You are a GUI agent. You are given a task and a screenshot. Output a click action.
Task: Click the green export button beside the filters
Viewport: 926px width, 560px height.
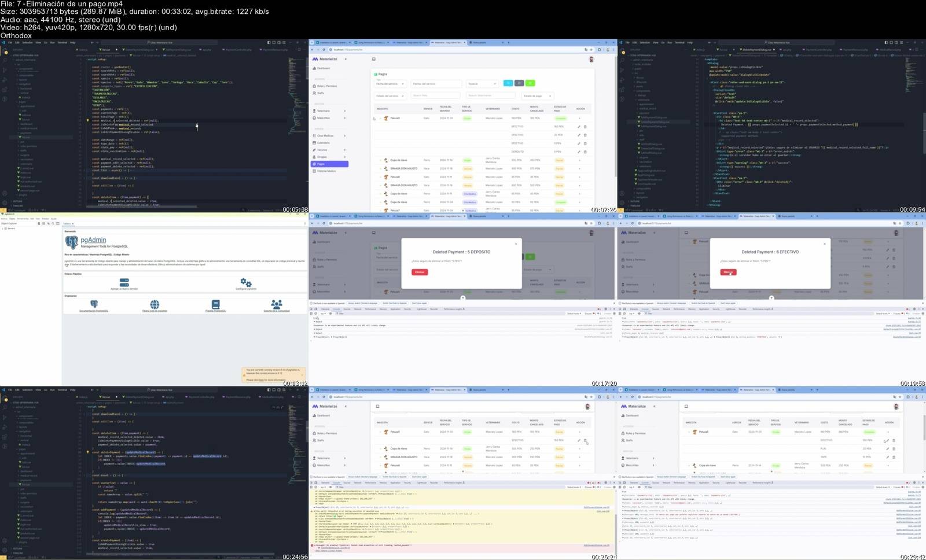point(530,83)
